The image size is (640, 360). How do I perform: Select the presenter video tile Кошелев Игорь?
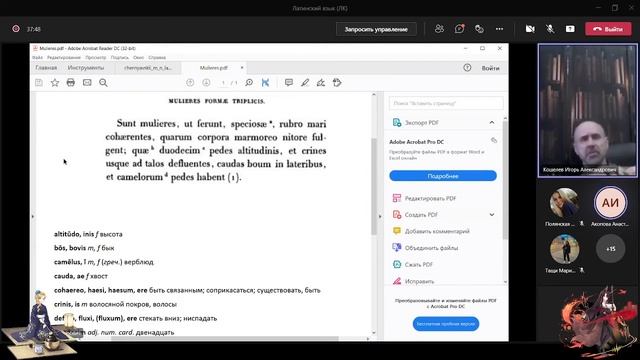pos(588,111)
